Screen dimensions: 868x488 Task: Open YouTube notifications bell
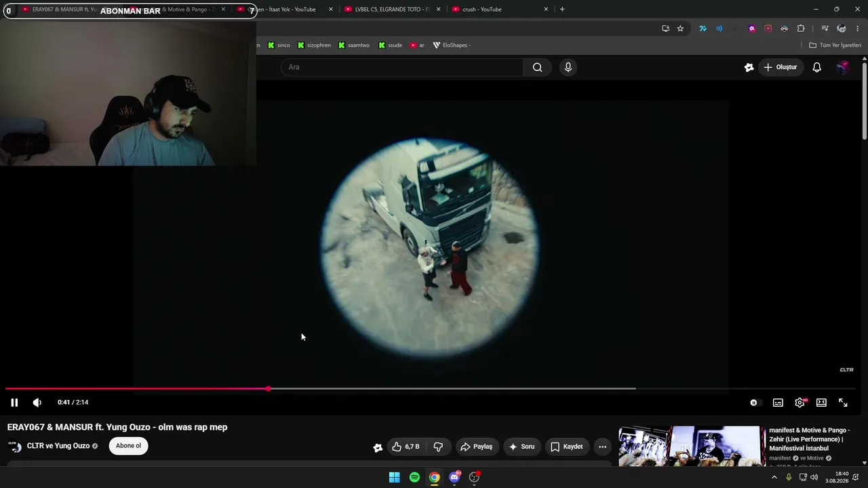[817, 67]
